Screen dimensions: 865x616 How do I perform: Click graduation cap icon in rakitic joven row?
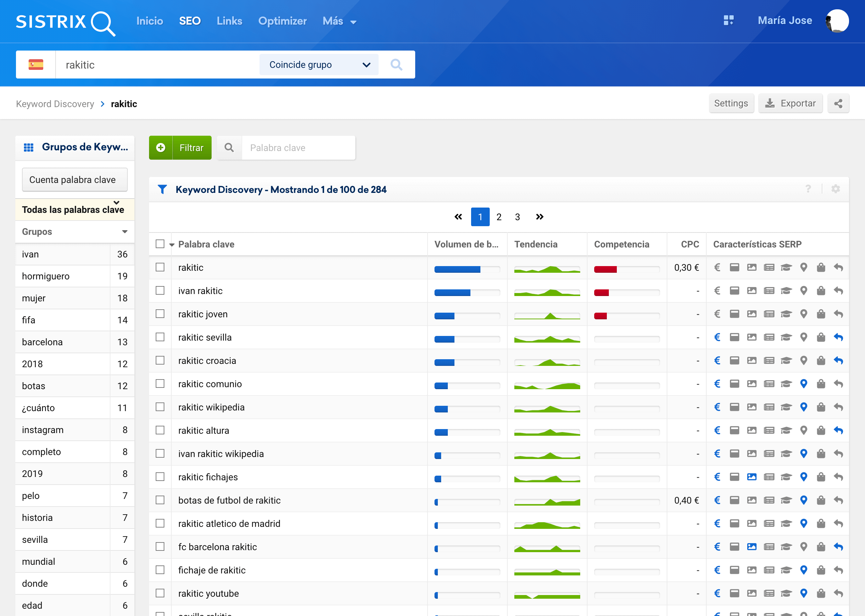coord(786,314)
